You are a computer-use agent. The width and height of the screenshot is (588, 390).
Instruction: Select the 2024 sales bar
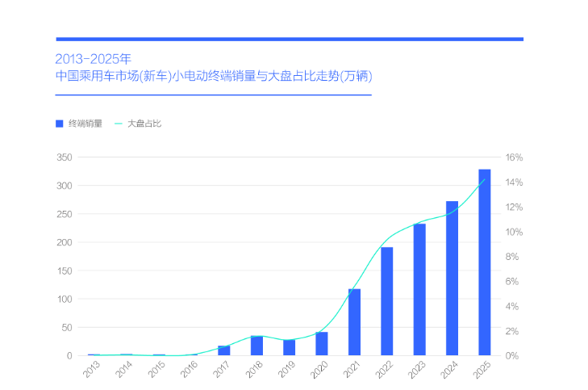452,279
